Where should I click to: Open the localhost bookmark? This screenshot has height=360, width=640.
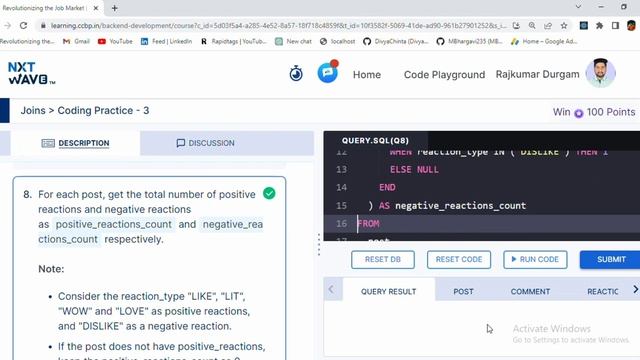(x=338, y=41)
